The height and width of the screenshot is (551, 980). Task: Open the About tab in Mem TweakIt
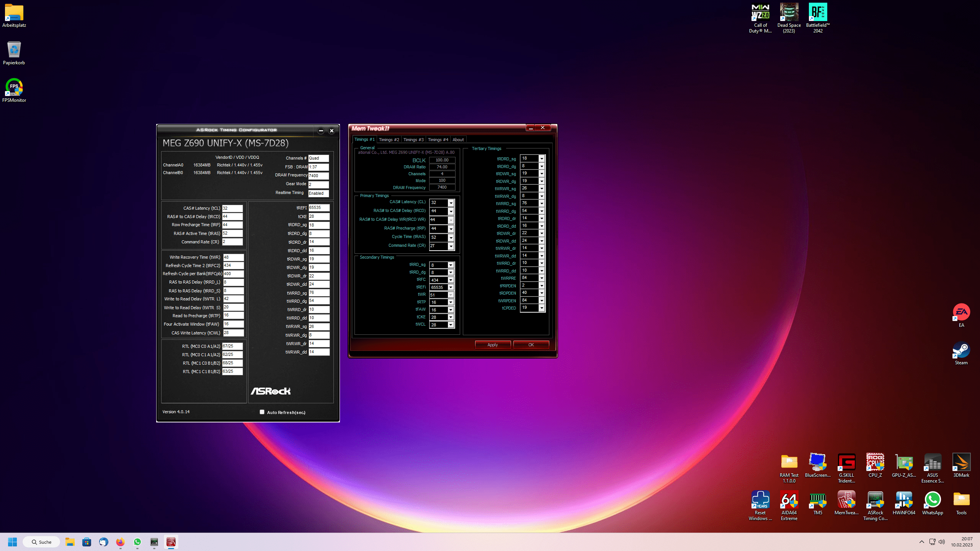tap(458, 140)
